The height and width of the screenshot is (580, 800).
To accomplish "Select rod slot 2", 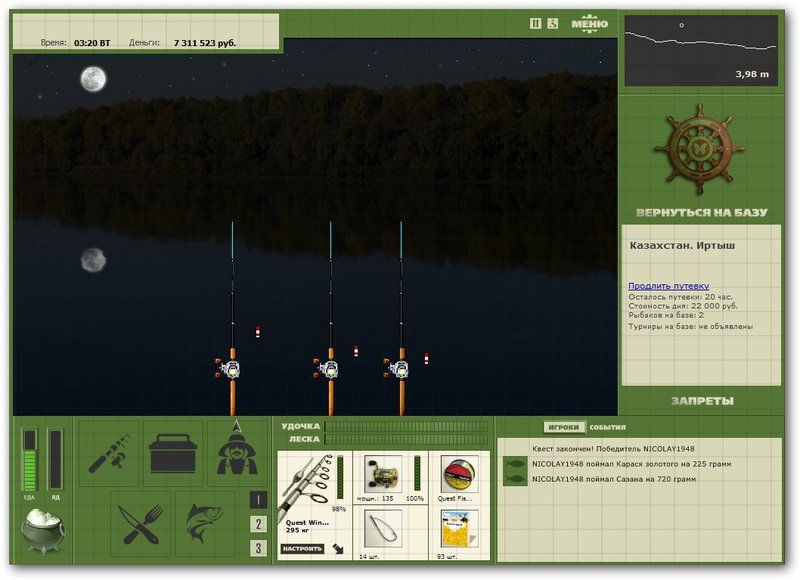I will 258,524.
